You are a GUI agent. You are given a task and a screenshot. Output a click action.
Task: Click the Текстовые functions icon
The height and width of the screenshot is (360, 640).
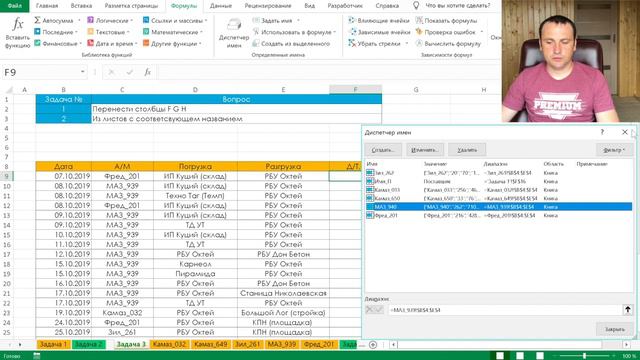click(x=91, y=31)
